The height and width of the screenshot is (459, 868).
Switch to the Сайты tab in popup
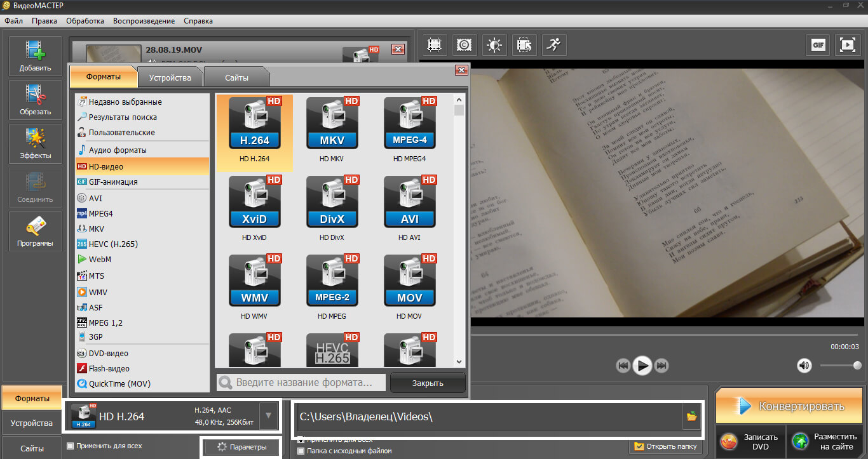coord(236,77)
